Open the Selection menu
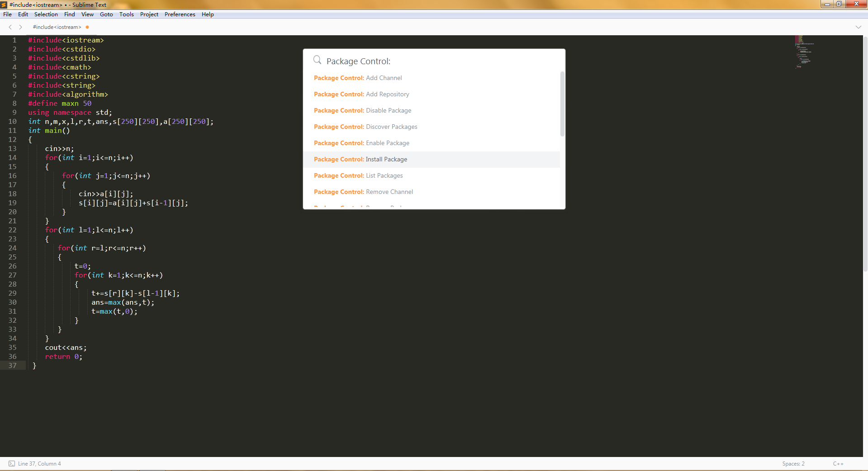868x471 pixels. pyautogui.click(x=46, y=14)
